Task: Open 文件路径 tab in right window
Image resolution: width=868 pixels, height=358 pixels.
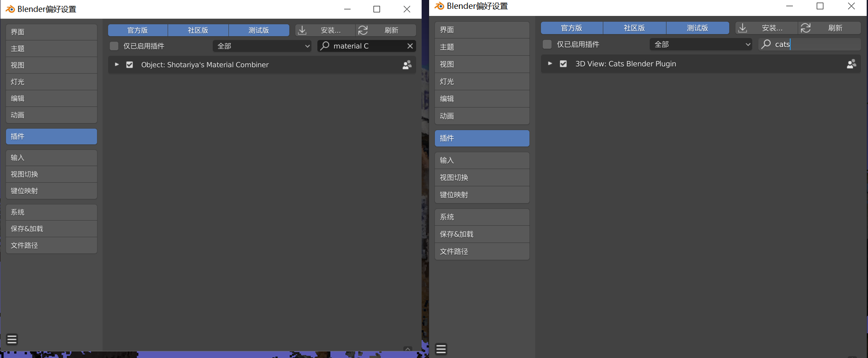Action: point(482,251)
